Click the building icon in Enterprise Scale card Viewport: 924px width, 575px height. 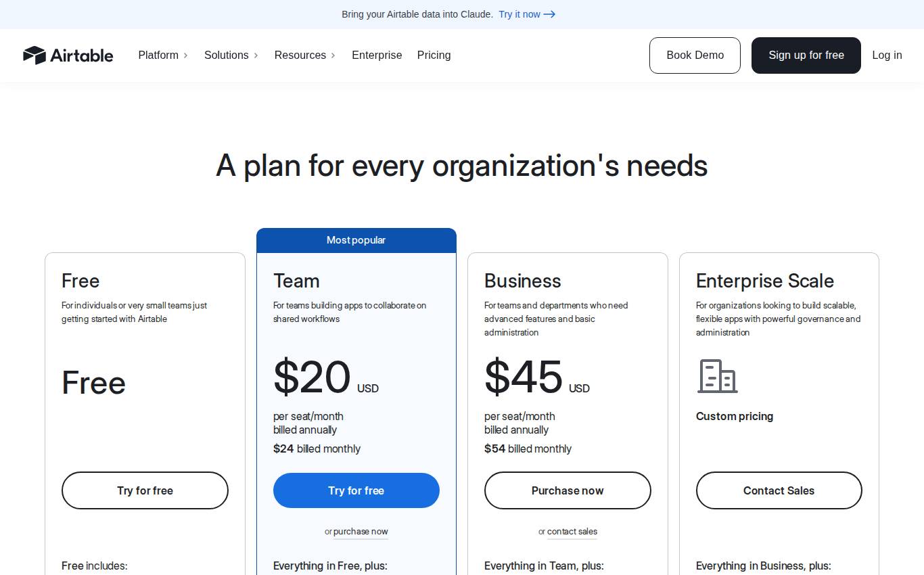718,376
